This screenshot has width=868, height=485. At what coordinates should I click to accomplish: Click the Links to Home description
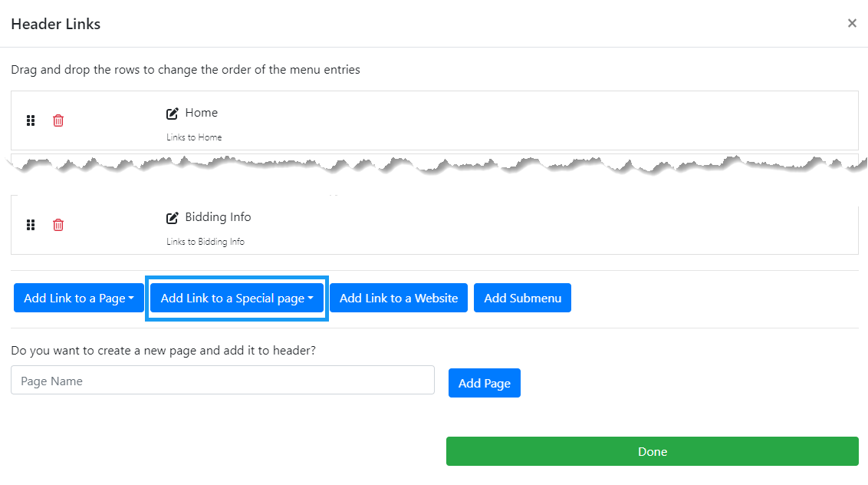(195, 137)
